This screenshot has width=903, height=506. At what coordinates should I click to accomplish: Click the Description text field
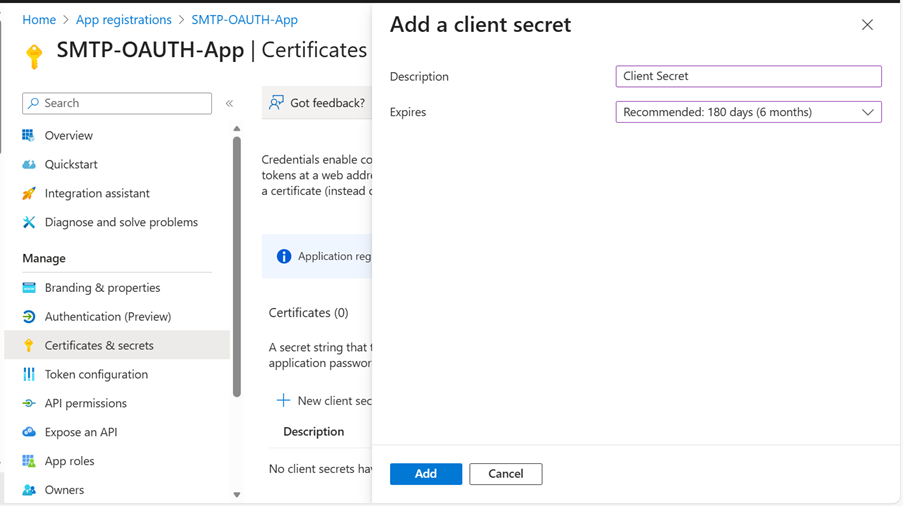pos(748,77)
